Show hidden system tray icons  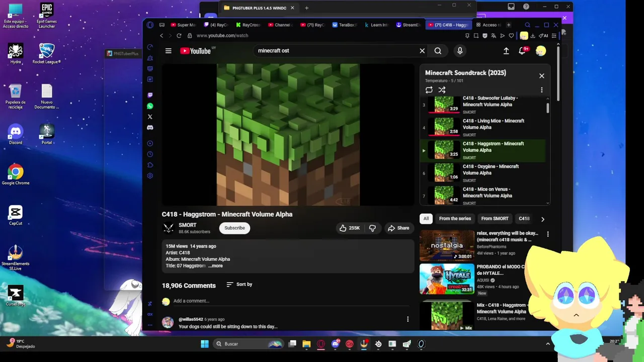pos(548,344)
